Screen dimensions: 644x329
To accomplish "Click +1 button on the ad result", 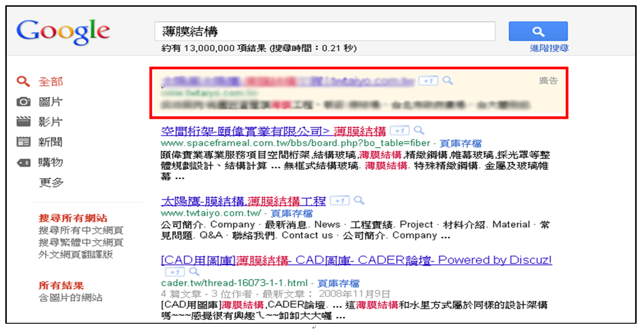I will click(428, 81).
